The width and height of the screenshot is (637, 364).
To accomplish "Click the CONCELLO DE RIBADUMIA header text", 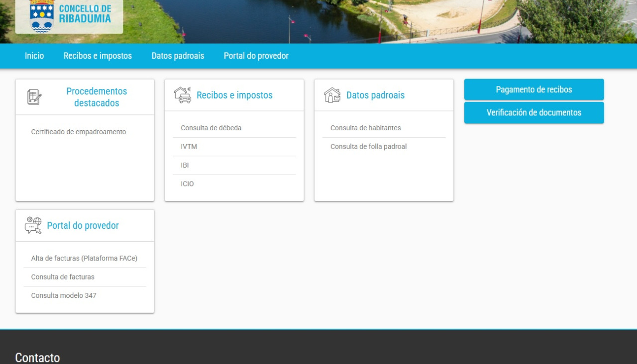I will coord(85,14).
